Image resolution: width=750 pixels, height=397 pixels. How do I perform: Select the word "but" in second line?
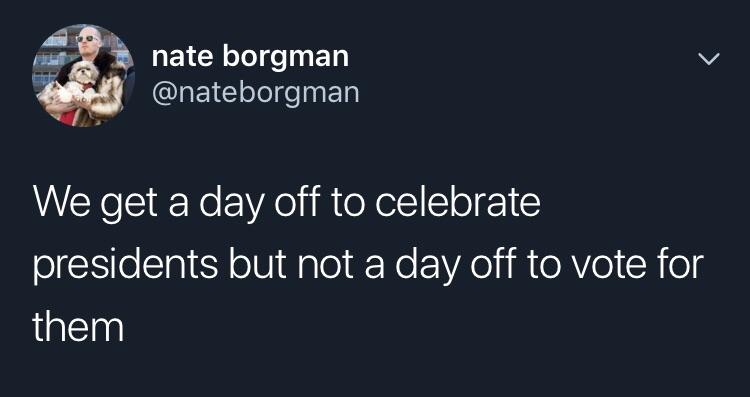click(x=259, y=265)
